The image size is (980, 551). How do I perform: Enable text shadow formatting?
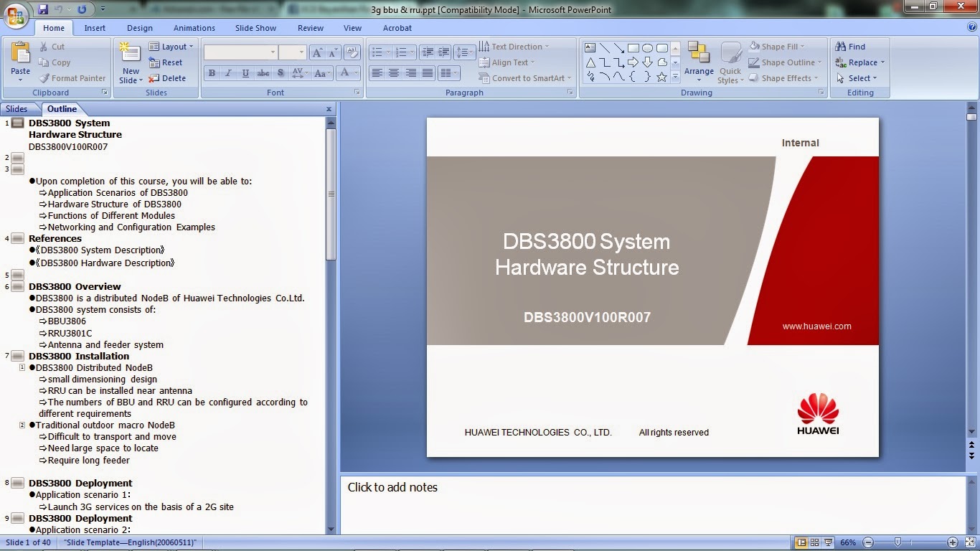pos(281,72)
